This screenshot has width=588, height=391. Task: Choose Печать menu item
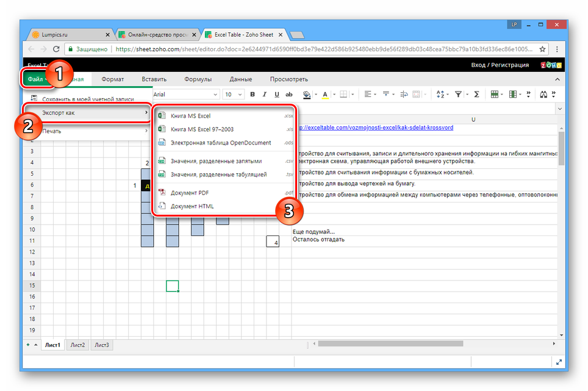pyautogui.click(x=88, y=131)
